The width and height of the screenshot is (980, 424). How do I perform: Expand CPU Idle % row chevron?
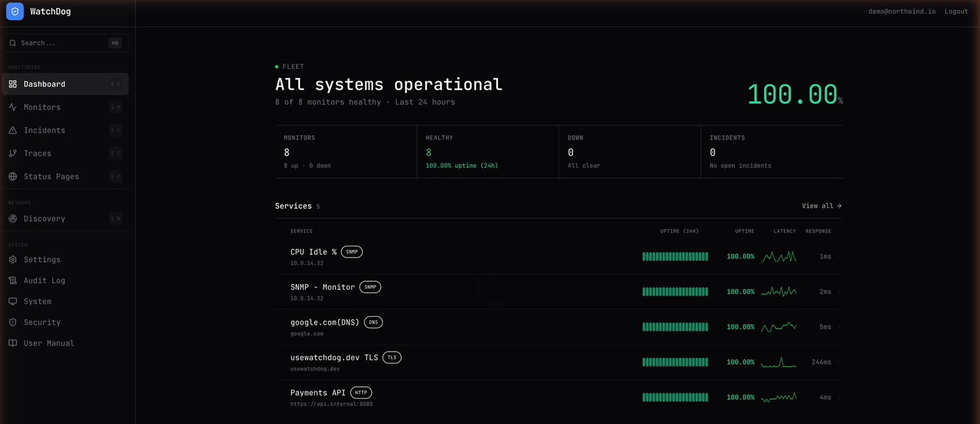click(x=839, y=257)
